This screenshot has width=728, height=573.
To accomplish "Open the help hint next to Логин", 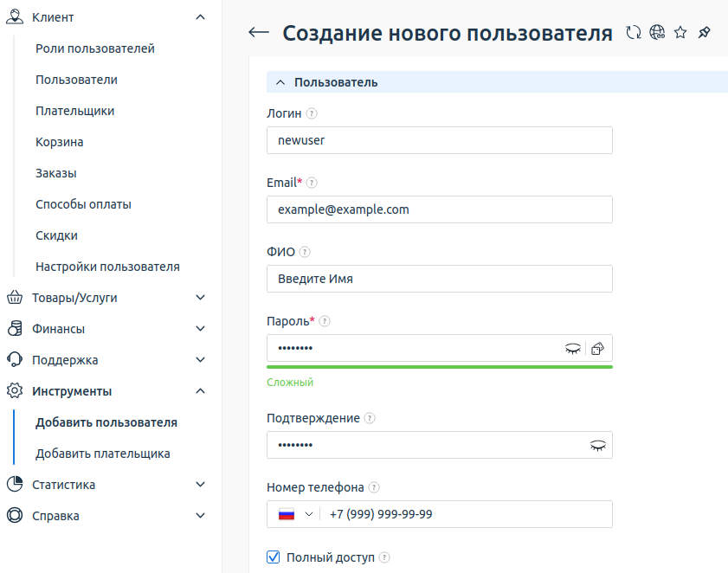I will coord(312,113).
